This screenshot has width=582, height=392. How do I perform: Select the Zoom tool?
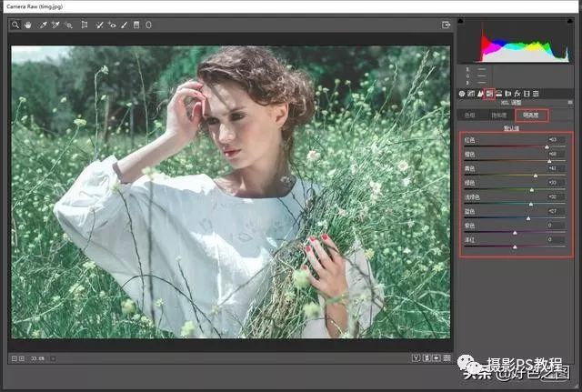(15, 25)
